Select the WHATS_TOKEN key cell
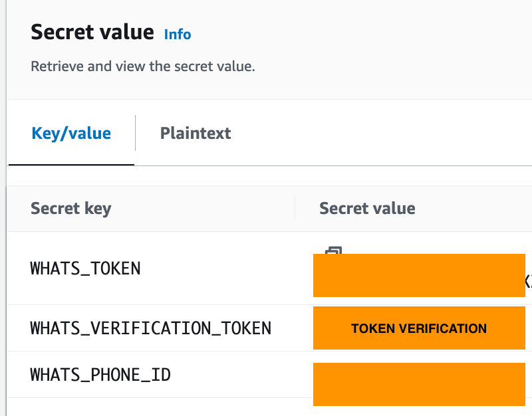The image size is (532, 416). 85,268
